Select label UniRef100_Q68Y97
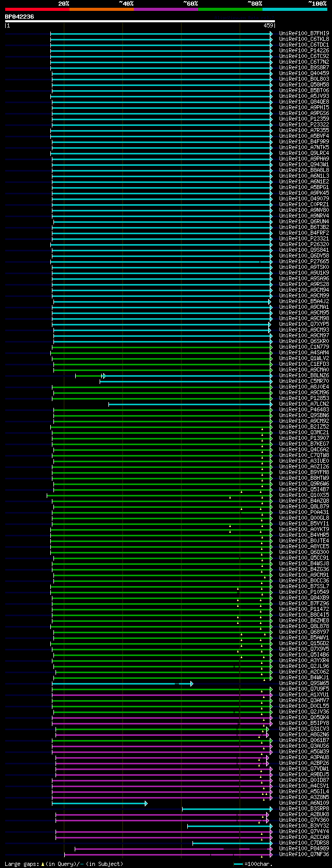 pos(304,632)
